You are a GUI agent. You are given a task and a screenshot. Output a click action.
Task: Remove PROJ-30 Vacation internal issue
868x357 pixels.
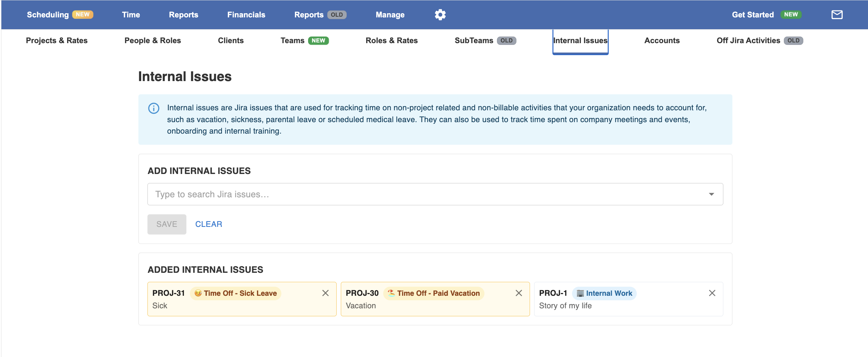[519, 293]
